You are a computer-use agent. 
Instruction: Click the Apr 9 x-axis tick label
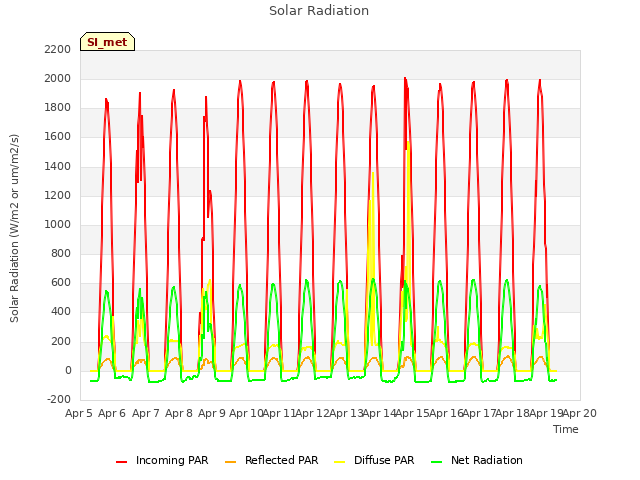[x=212, y=413]
